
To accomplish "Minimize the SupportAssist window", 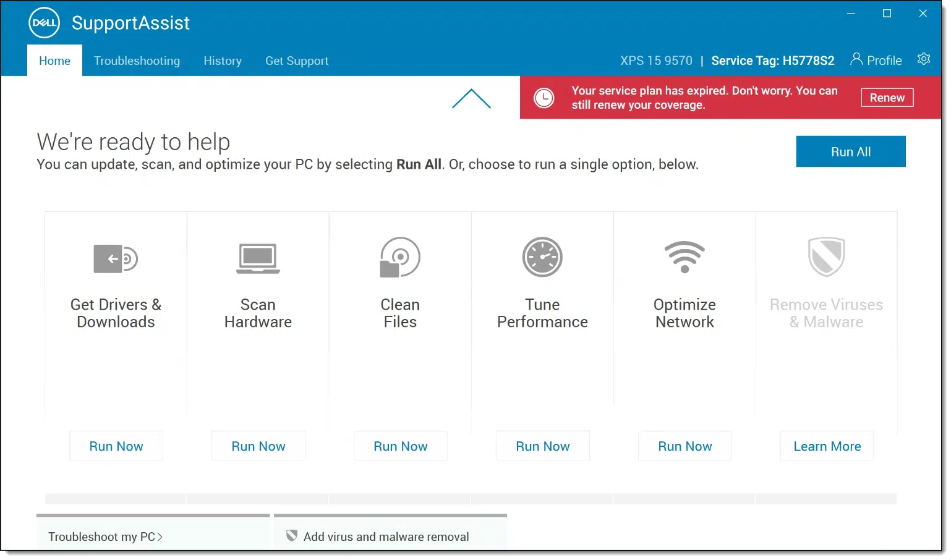I will tap(851, 13).
